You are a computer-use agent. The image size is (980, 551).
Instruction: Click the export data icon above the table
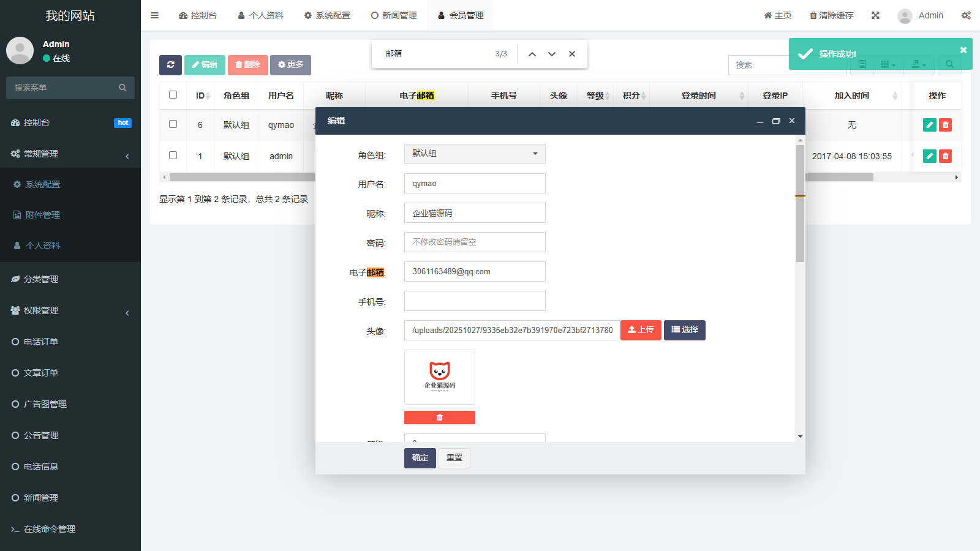(917, 64)
